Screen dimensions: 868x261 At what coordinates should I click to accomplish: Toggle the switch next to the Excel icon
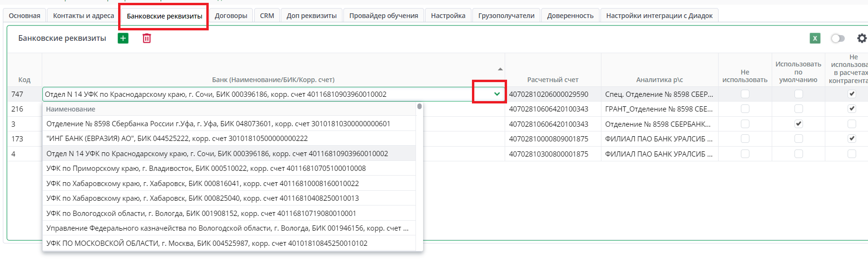[x=838, y=38]
